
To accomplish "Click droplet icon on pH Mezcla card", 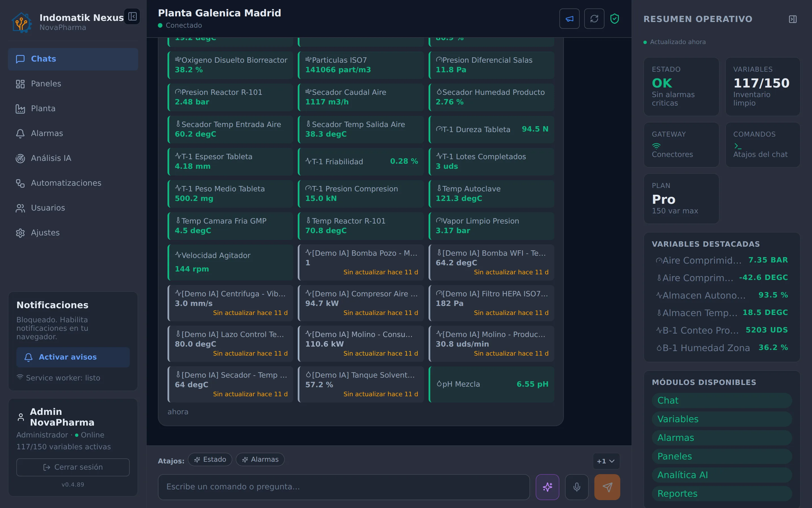I will (439, 384).
